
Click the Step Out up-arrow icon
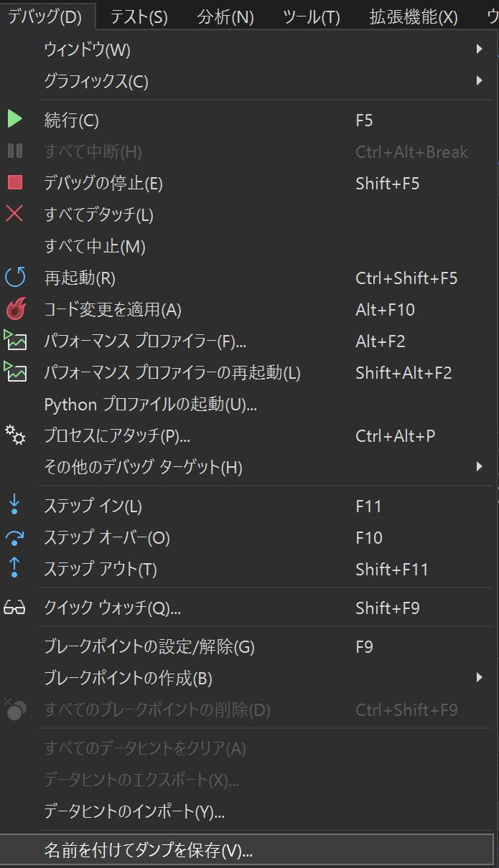tap(14, 569)
